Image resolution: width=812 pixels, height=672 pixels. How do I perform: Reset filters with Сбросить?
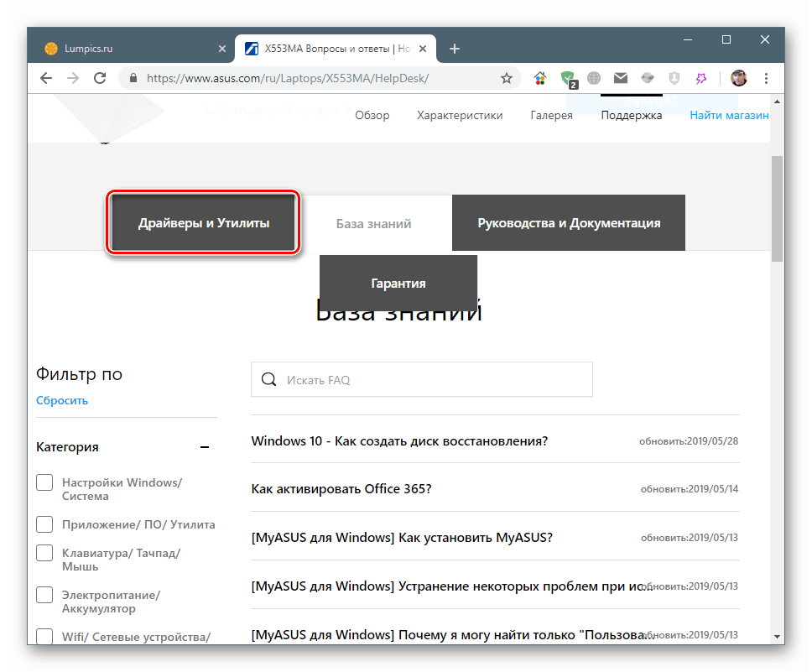point(61,400)
